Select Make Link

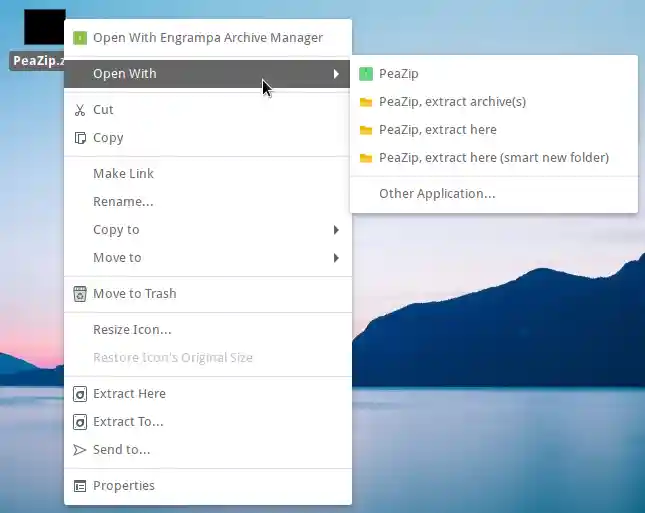[208, 174]
